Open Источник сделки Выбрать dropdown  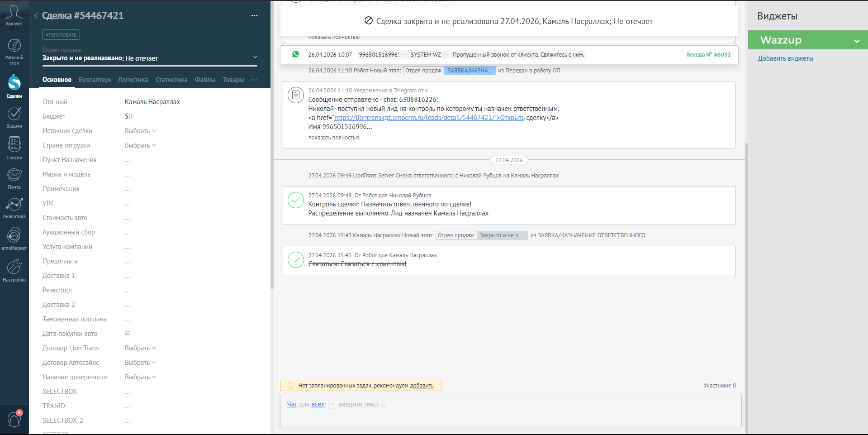(140, 131)
